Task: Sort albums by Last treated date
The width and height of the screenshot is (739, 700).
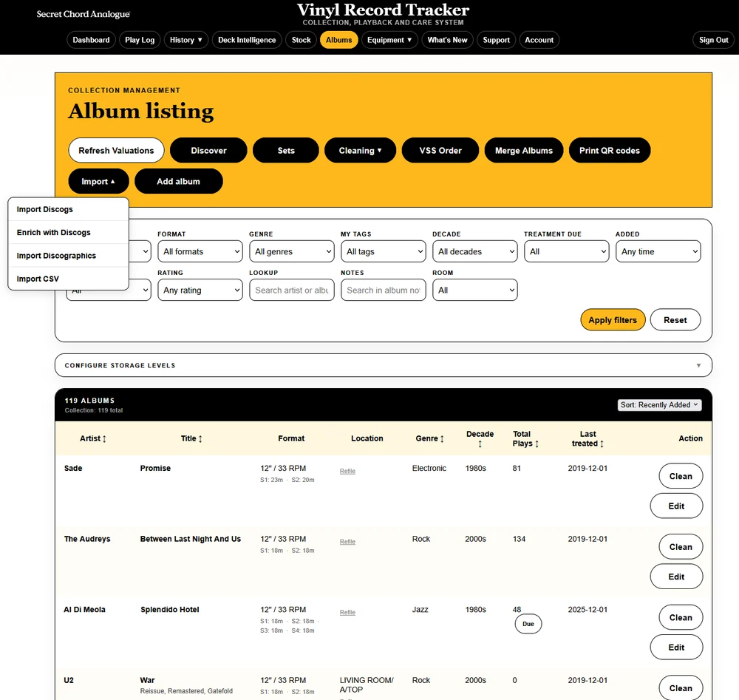Action: [588, 438]
